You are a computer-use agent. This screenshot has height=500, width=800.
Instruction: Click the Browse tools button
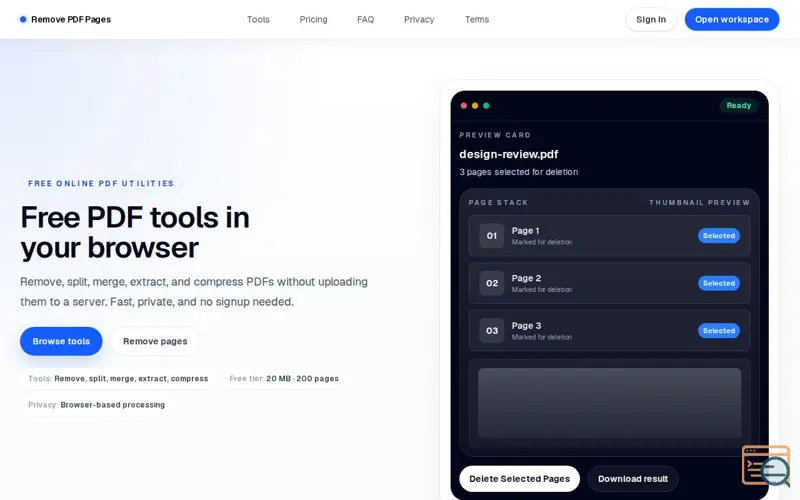61,341
